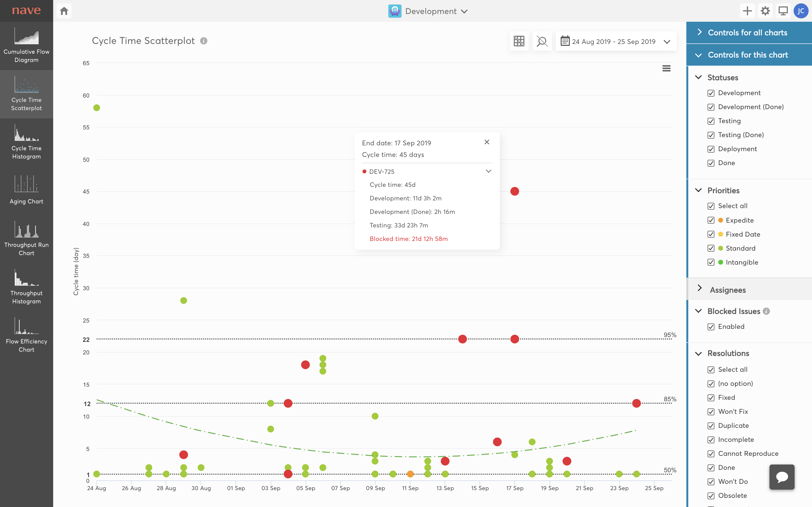
Task: Click the red dot at 45 days
Action: tap(514, 191)
